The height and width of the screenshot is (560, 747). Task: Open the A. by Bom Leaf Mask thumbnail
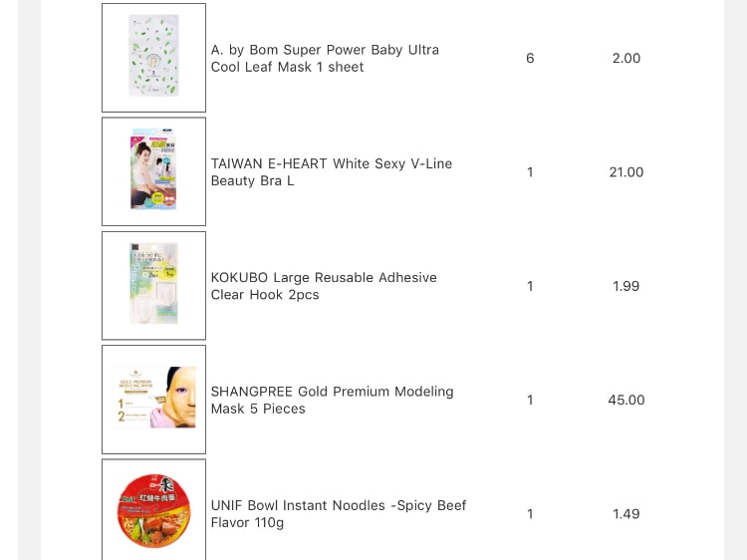(153, 58)
